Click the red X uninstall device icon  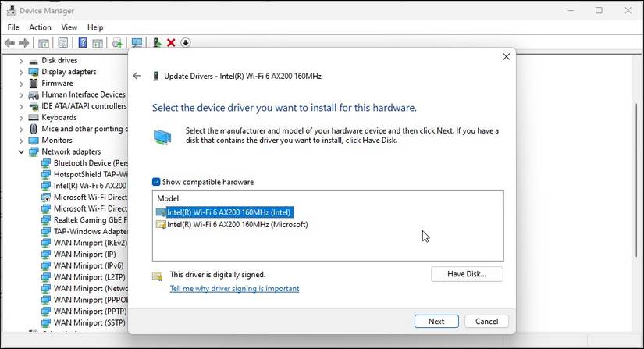click(171, 43)
